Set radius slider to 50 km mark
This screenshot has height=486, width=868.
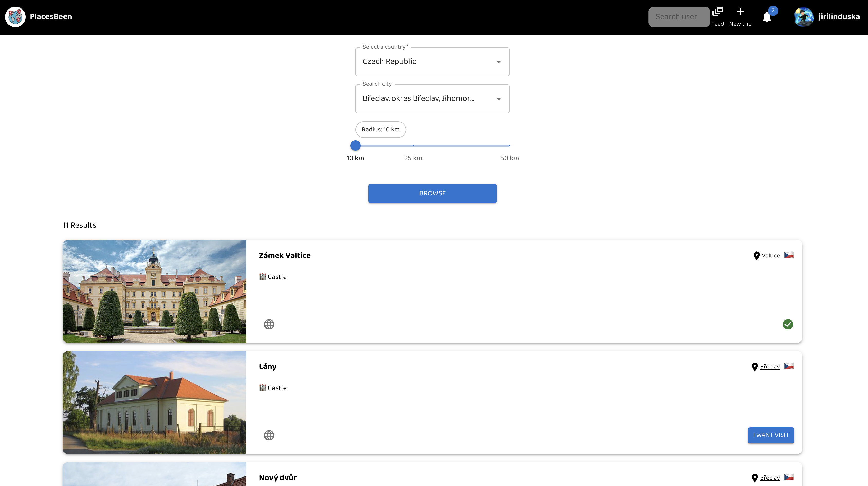pyautogui.click(x=509, y=146)
